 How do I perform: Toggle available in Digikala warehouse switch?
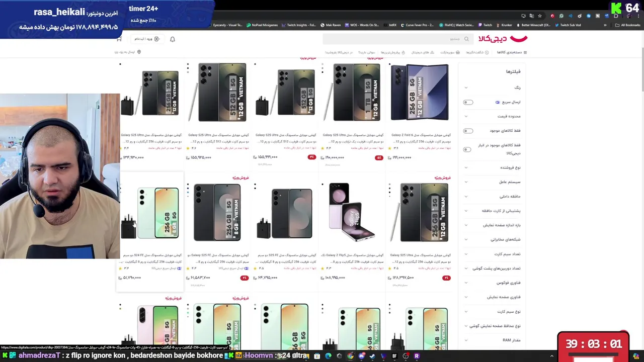(x=468, y=149)
